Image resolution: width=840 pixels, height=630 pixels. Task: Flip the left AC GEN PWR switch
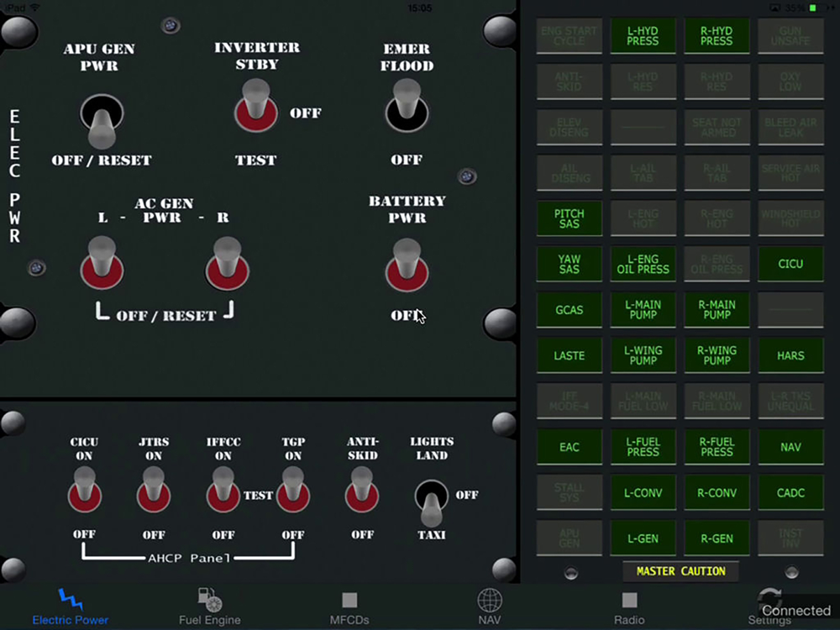click(x=102, y=263)
